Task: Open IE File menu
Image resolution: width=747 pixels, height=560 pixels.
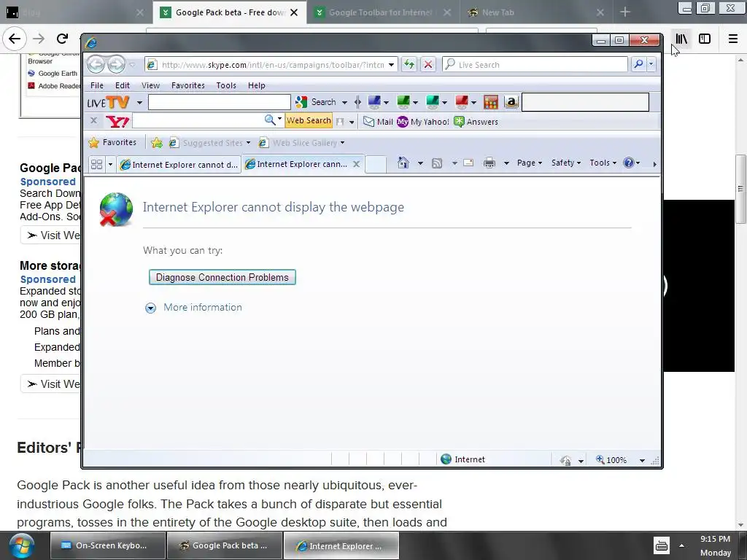Action: click(97, 85)
